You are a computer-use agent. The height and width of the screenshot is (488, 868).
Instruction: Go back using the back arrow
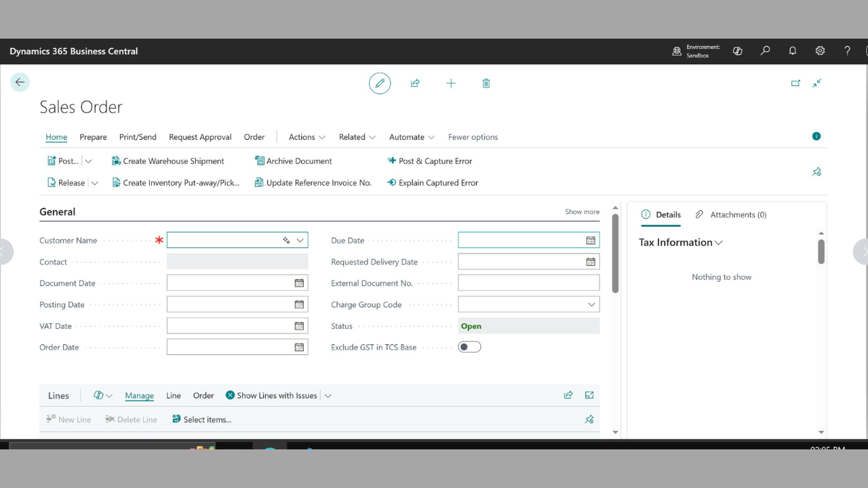20,82
